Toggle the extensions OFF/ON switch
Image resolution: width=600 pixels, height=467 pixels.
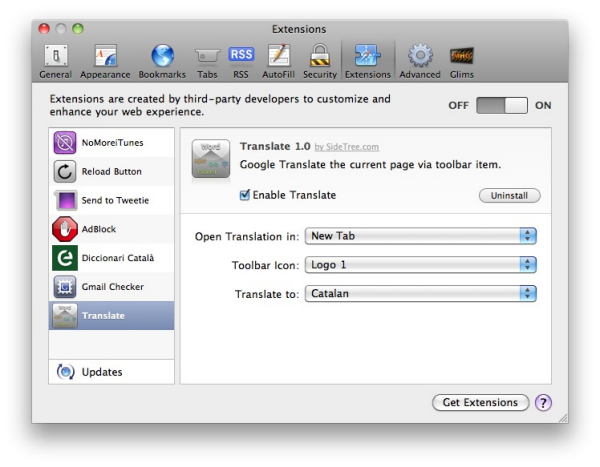click(x=502, y=105)
